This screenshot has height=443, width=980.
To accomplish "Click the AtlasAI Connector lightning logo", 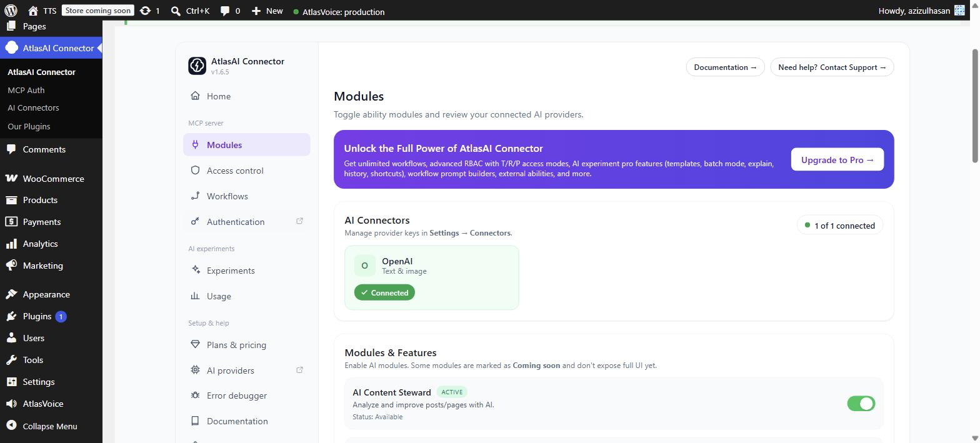I will (x=197, y=66).
